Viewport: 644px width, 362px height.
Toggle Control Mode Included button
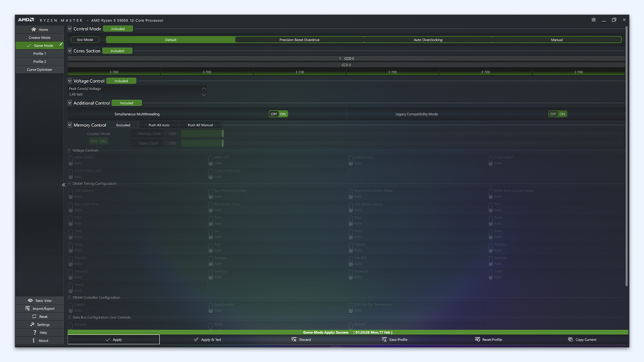coord(118,29)
